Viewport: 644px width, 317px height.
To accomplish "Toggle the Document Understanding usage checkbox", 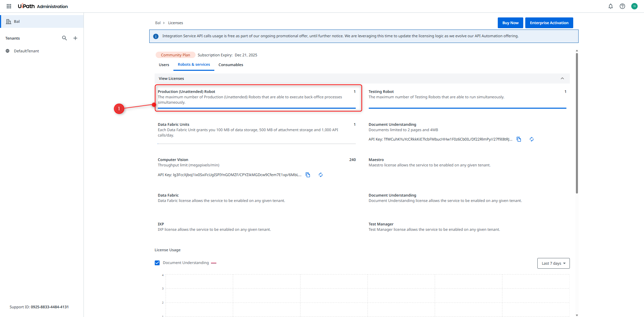I will click(157, 263).
